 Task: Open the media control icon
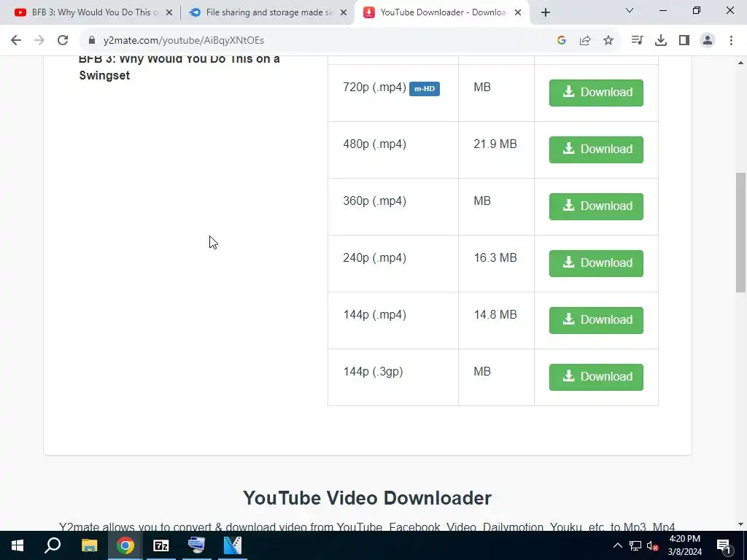pos(637,41)
